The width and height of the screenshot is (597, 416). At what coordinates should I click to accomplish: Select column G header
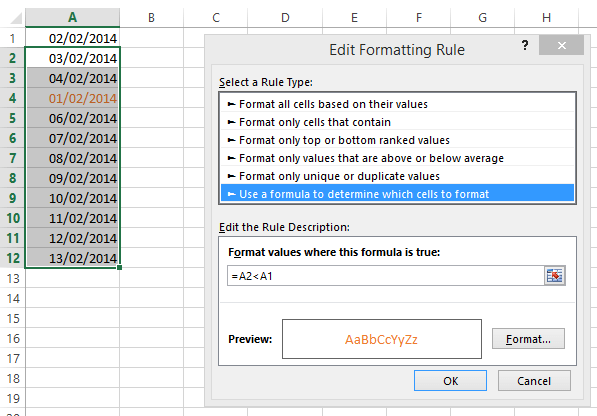(x=482, y=18)
